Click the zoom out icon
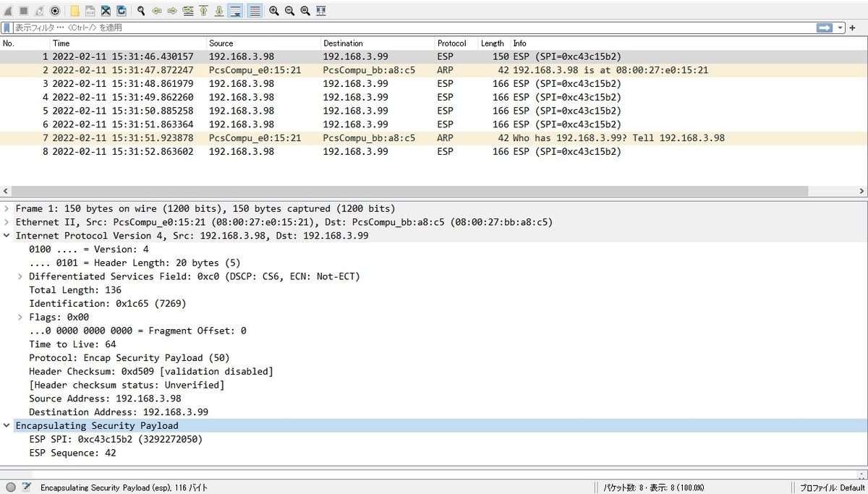 (x=289, y=10)
